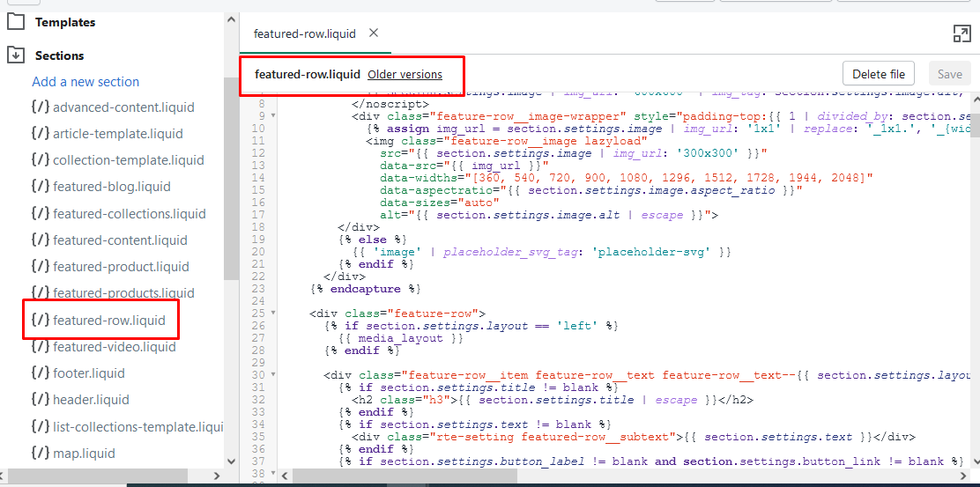
Task: Open Older versions link
Action: (405, 74)
